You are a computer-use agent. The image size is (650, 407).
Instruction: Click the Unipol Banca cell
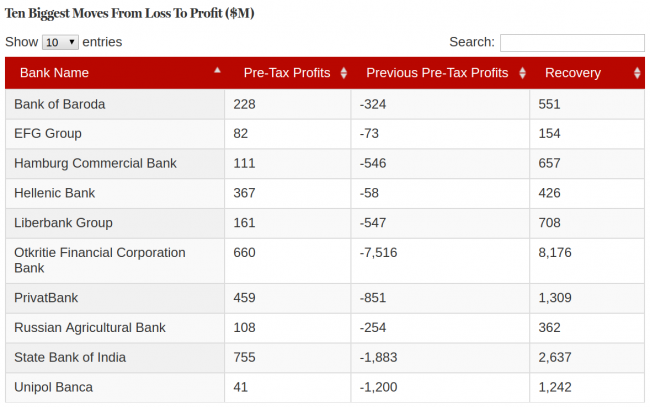(x=53, y=387)
